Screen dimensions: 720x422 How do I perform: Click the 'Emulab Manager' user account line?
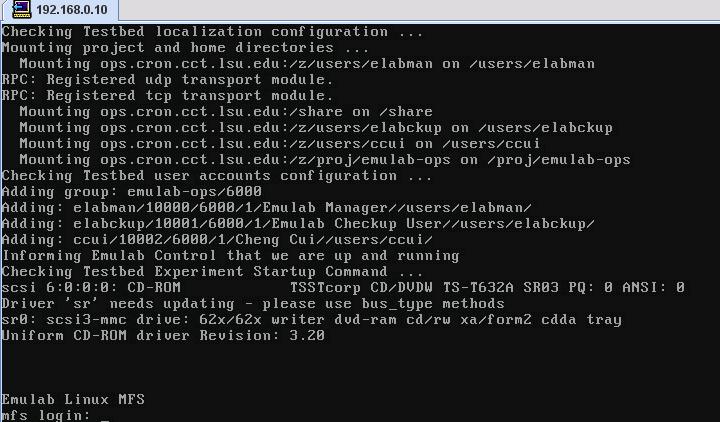tap(266, 208)
